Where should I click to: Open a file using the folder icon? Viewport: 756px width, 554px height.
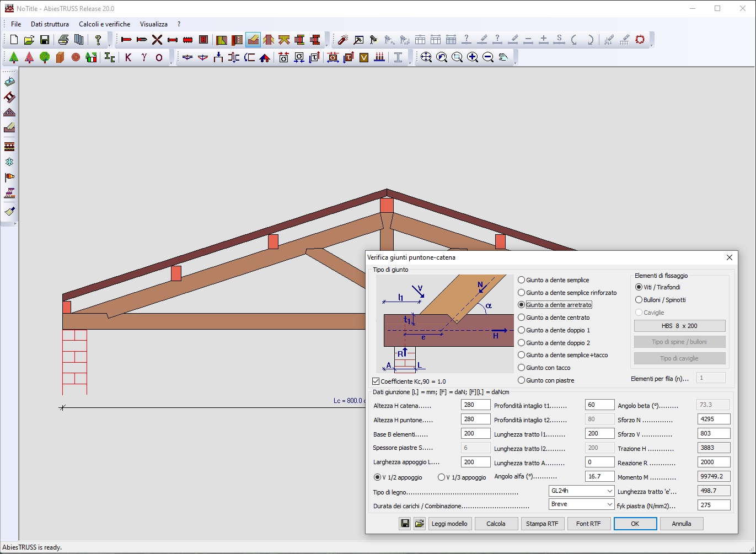(29, 40)
